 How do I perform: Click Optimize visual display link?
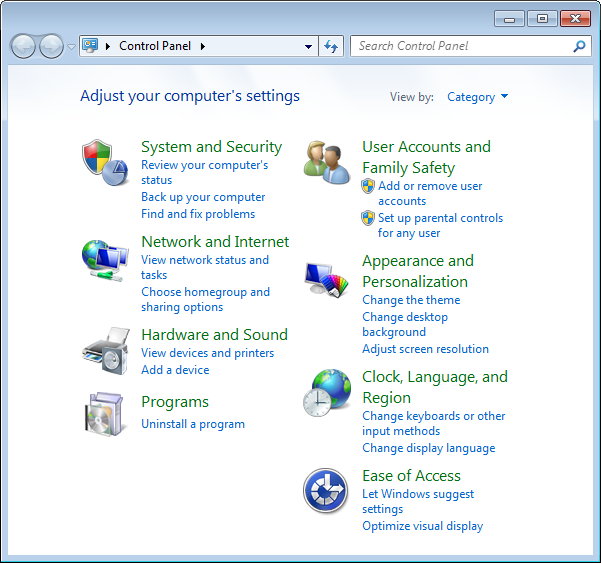[x=423, y=526]
